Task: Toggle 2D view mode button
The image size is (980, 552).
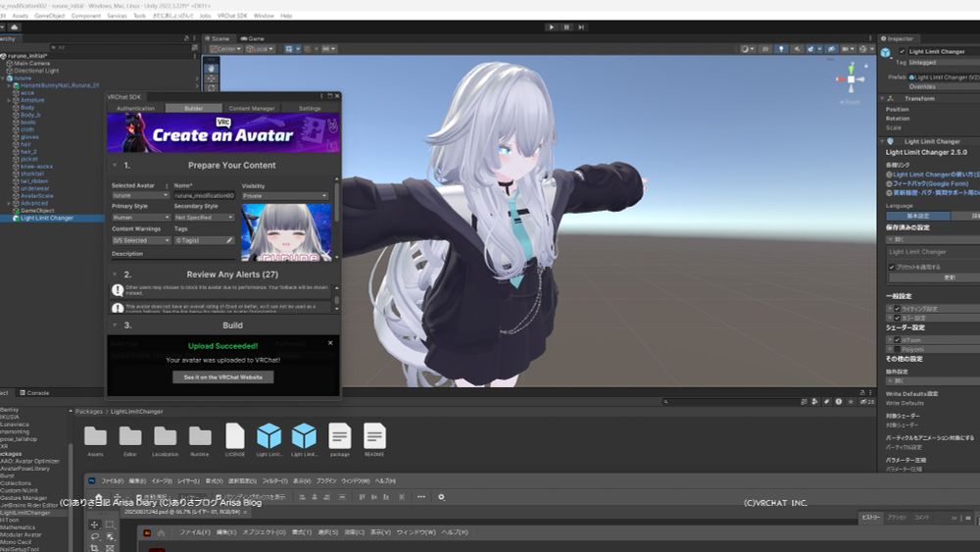Action: pos(765,49)
